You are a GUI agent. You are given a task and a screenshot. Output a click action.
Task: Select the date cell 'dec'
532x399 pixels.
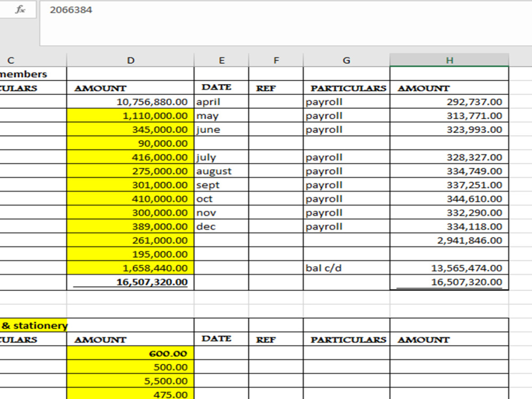221,227
